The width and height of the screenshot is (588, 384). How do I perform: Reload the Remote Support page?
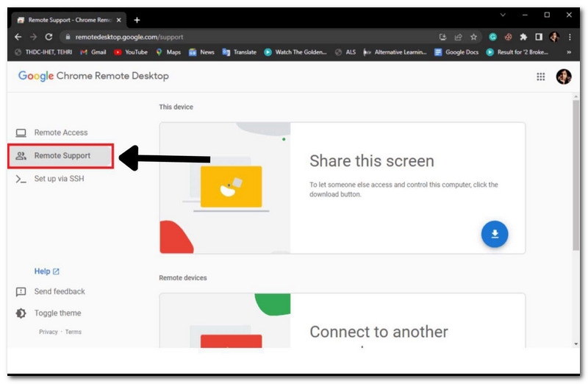49,37
